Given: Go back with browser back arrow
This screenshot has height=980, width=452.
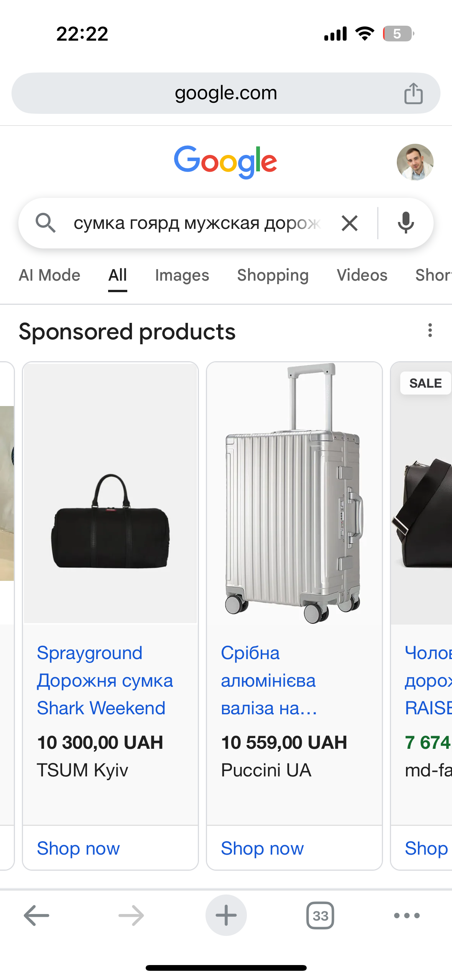Looking at the screenshot, I should [36, 916].
